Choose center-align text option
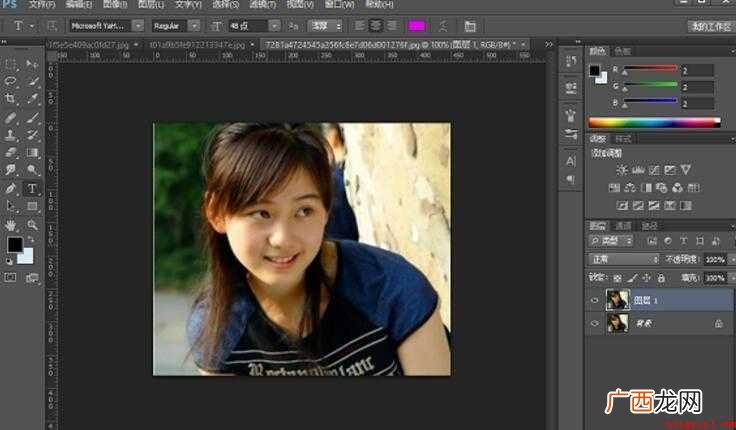Image resolution: width=736 pixels, height=430 pixels. click(x=376, y=25)
